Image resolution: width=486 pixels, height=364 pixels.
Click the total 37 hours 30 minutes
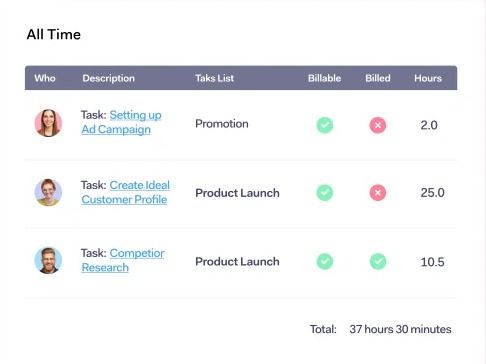pos(400,329)
